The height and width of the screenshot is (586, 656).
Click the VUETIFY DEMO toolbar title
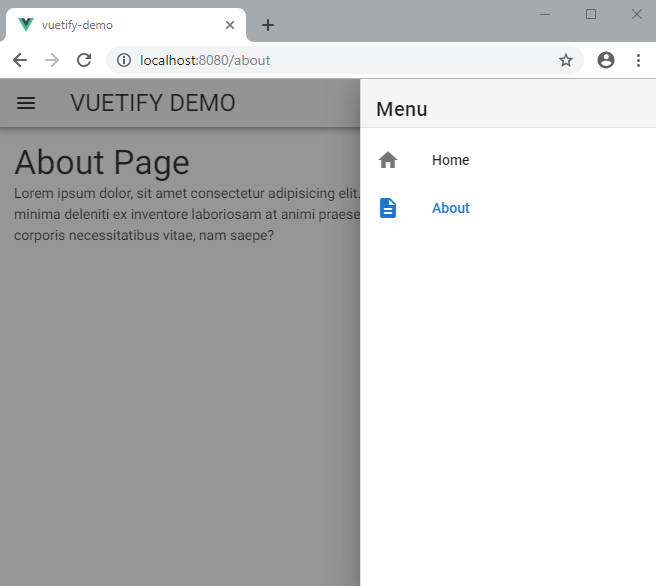click(153, 103)
